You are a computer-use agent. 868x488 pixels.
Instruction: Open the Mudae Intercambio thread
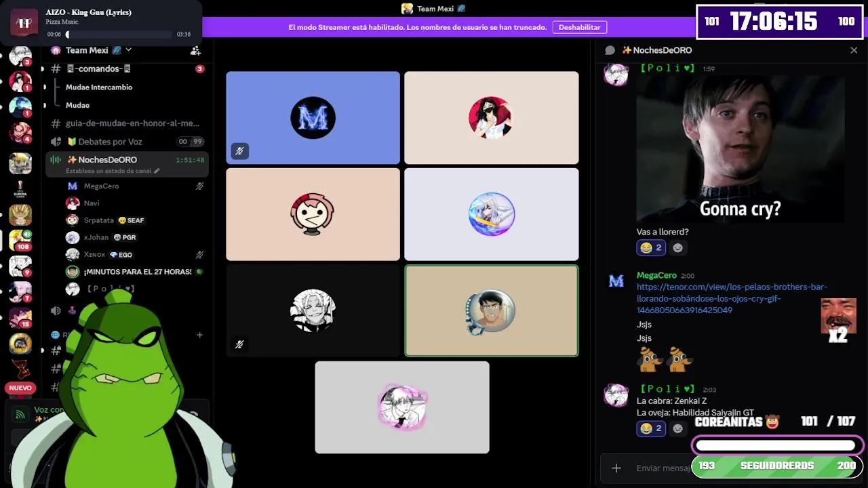[x=99, y=87]
